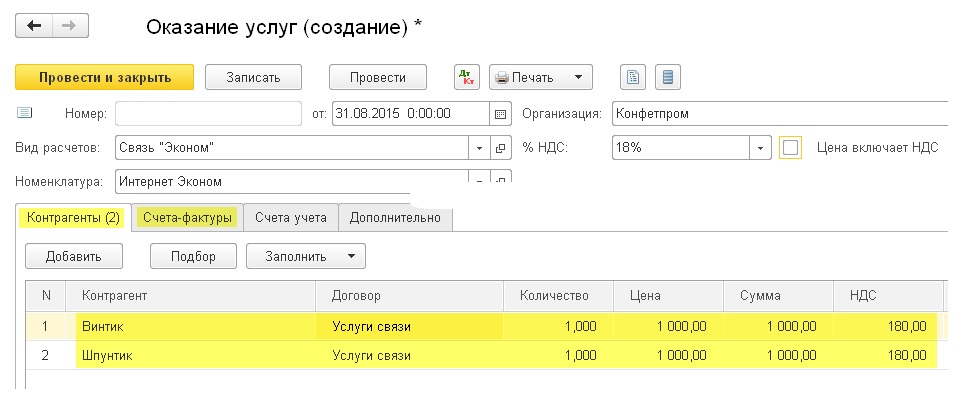This screenshot has height=403, width=966.
Task: Click the Подбор button
Action: (x=193, y=256)
